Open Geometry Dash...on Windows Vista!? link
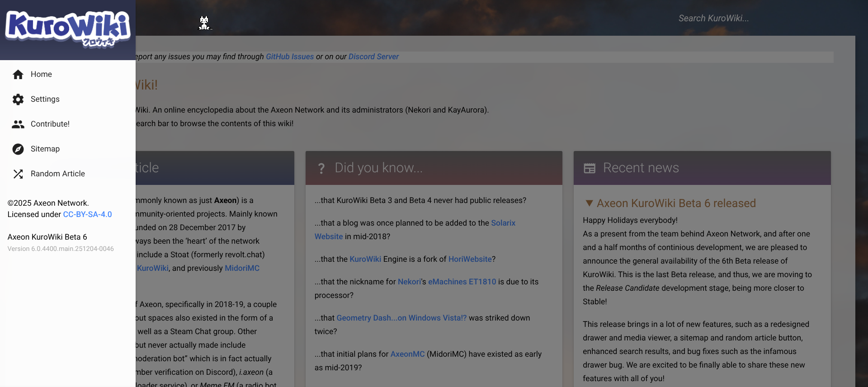The width and height of the screenshot is (868, 387). 401,318
